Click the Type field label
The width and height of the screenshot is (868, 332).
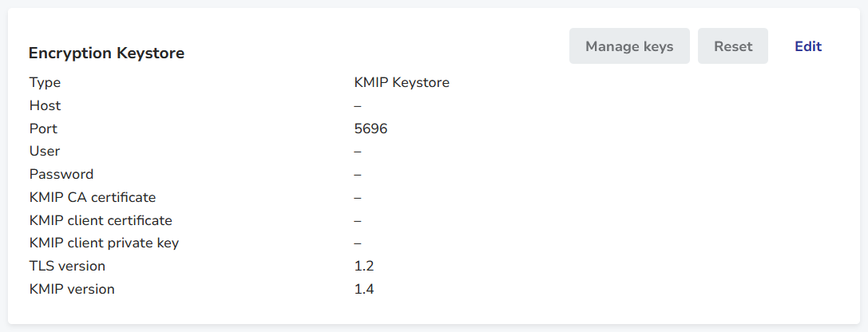[x=45, y=83]
